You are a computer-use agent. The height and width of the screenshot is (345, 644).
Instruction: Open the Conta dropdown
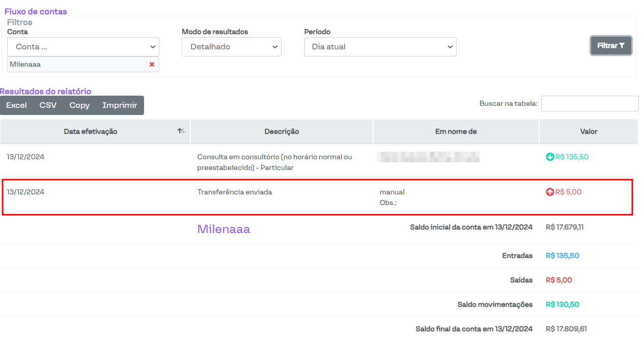pyautogui.click(x=83, y=47)
